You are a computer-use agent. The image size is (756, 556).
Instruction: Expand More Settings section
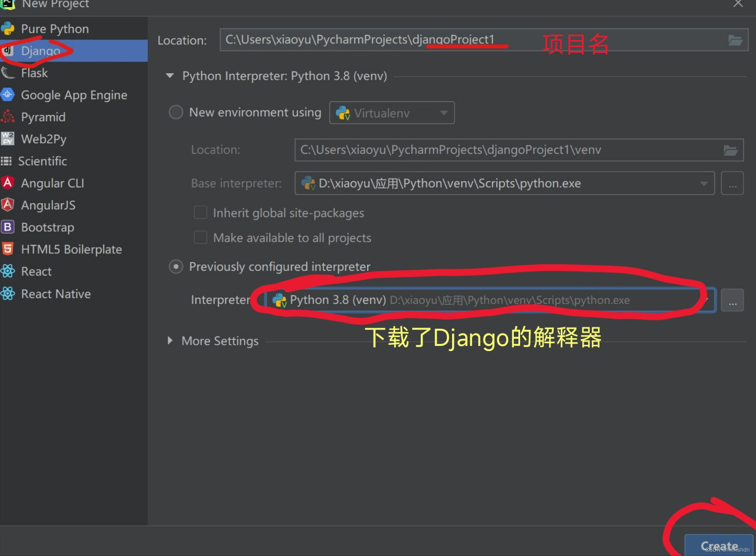tap(170, 340)
